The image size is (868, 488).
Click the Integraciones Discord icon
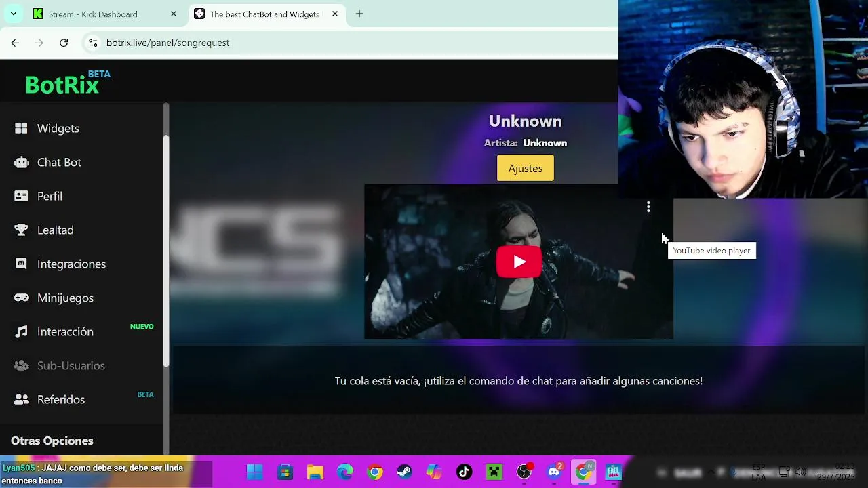[x=21, y=264]
